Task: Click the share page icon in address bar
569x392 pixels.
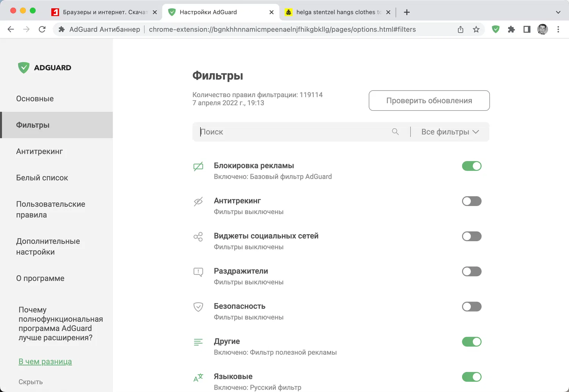Action: [x=461, y=29]
